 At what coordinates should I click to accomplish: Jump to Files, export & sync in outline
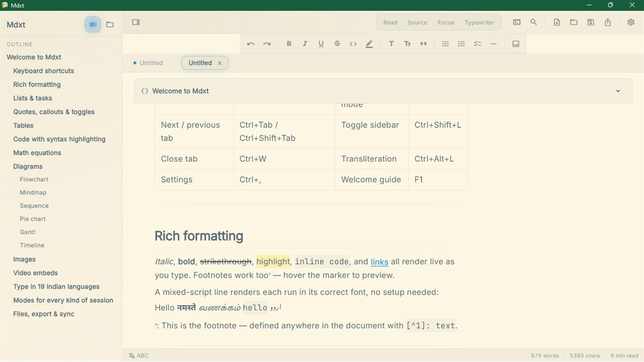(x=44, y=314)
